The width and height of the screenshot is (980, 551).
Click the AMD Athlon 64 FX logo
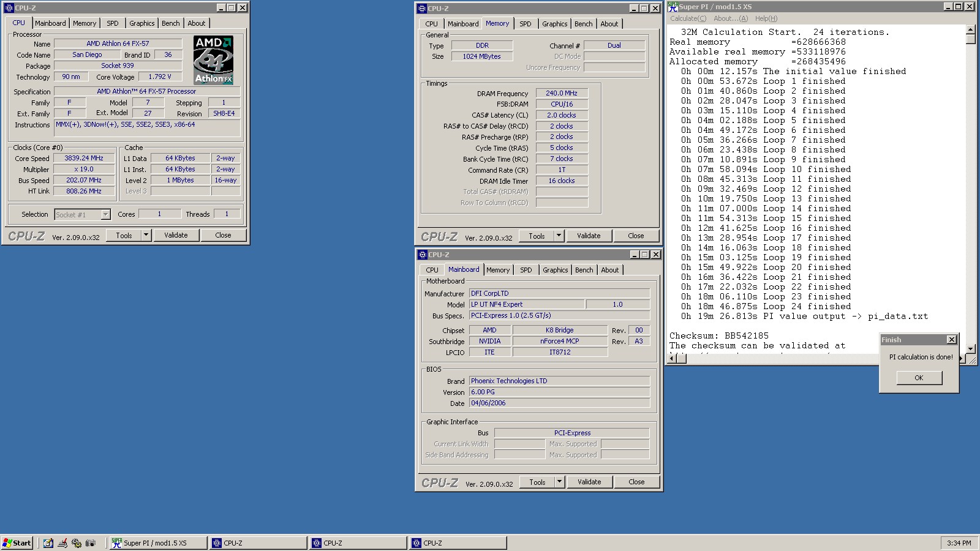coord(213,60)
